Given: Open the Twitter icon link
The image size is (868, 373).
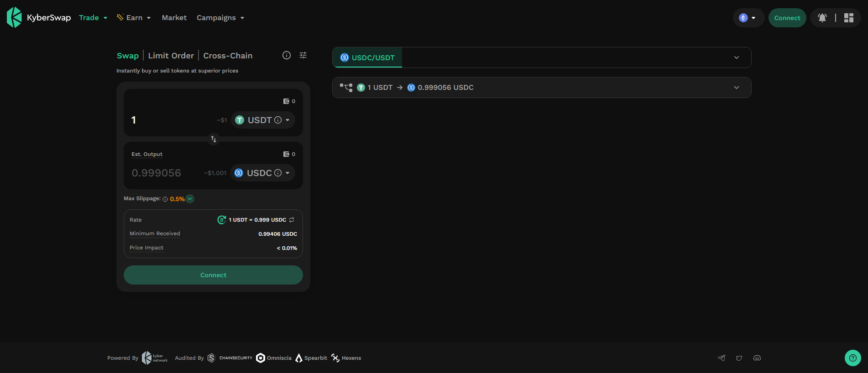Looking at the screenshot, I should click(x=739, y=358).
